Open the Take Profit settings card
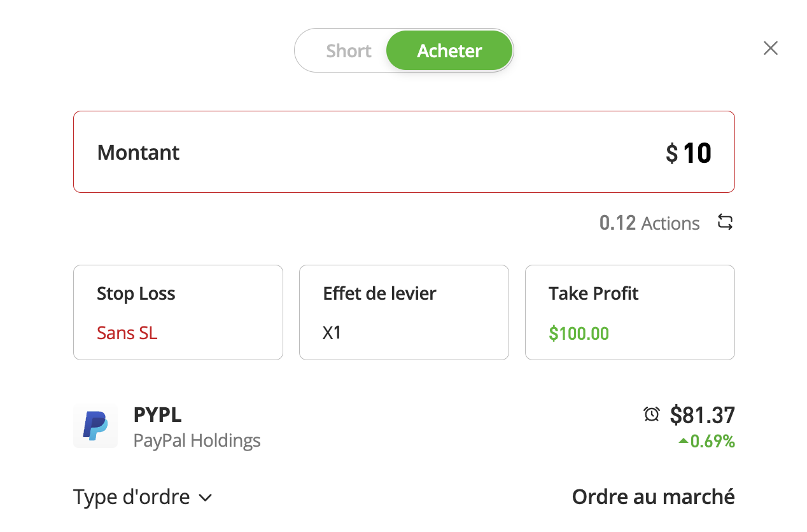807x532 pixels. (629, 312)
